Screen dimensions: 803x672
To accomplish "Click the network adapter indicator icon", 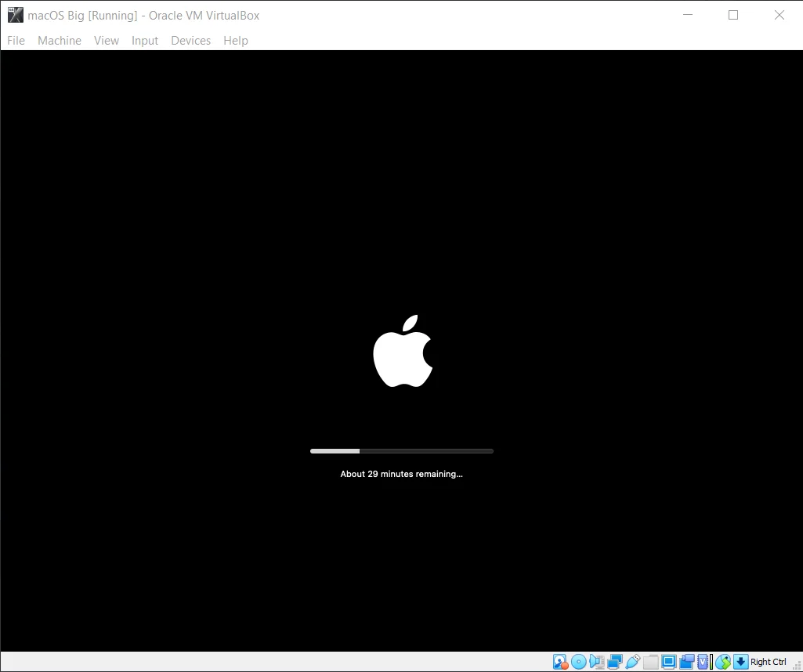I will tap(615, 662).
